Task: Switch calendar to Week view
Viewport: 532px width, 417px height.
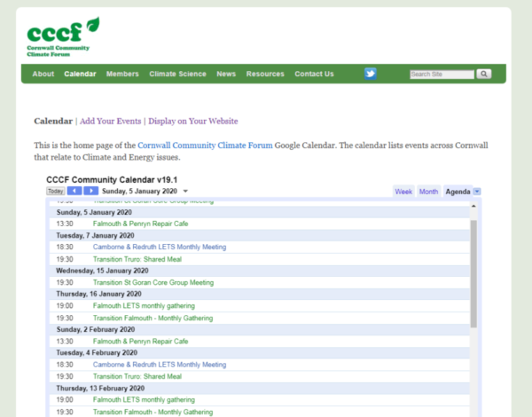Action: click(403, 191)
